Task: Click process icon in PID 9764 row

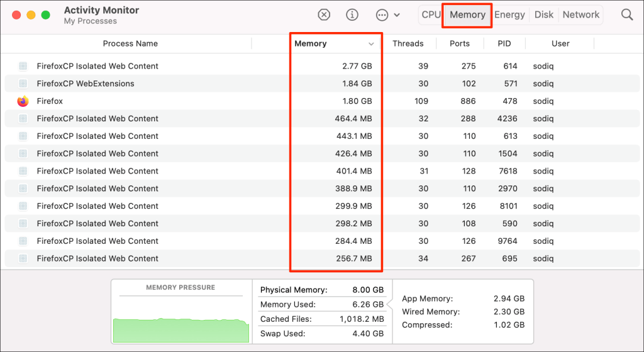Action: (23, 241)
